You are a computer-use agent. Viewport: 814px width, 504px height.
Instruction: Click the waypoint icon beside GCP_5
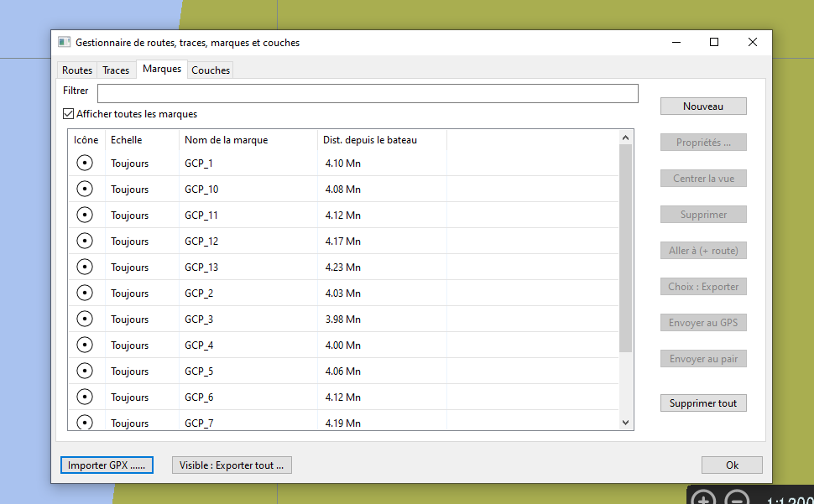coord(84,370)
